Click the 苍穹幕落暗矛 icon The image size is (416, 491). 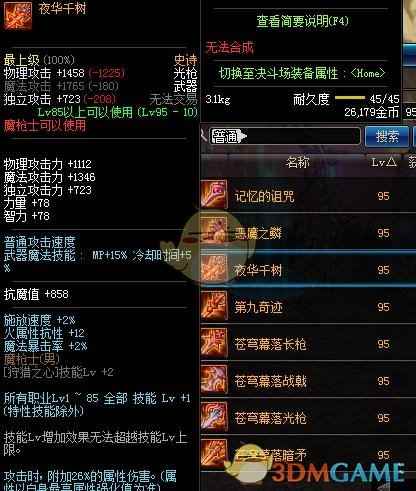(214, 453)
